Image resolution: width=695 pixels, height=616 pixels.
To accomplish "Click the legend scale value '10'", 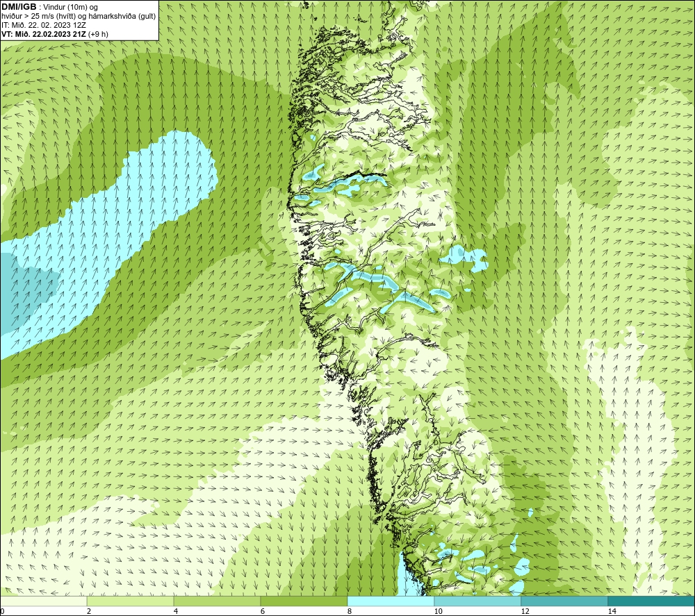I will pyautogui.click(x=439, y=612).
